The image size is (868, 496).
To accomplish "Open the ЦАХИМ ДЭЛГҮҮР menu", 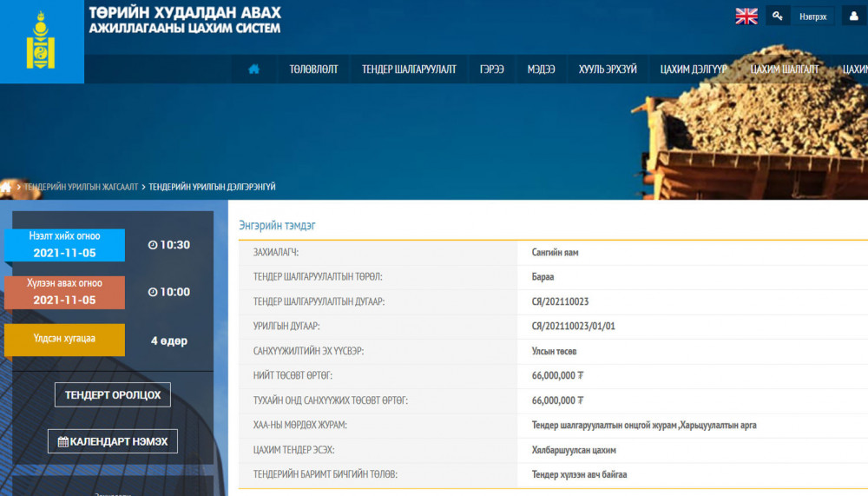I will point(693,69).
